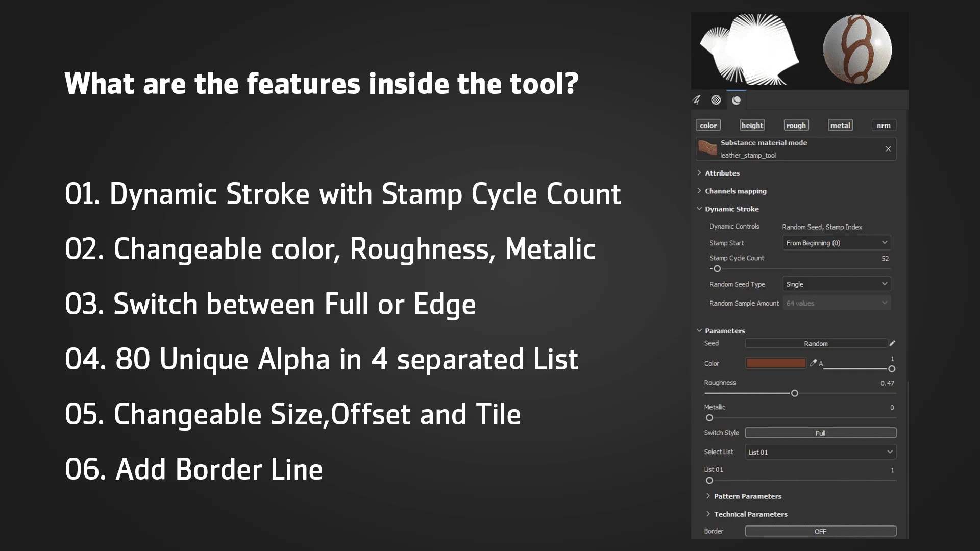Open the Stamp Start dropdown
Image resolution: width=980 pixels, height=551 pixels.
(837, 243)
